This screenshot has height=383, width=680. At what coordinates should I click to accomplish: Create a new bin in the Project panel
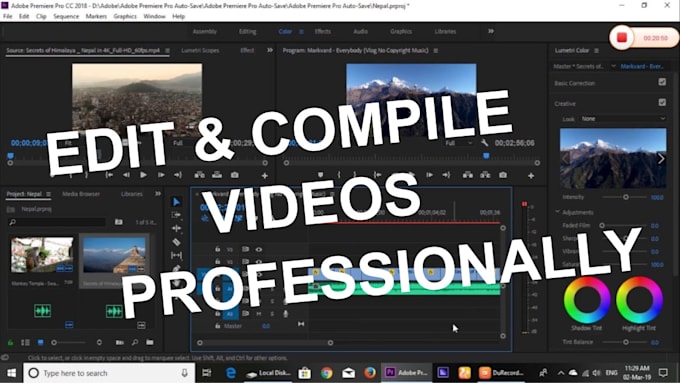pyautogui.click(x=150, y=342)
